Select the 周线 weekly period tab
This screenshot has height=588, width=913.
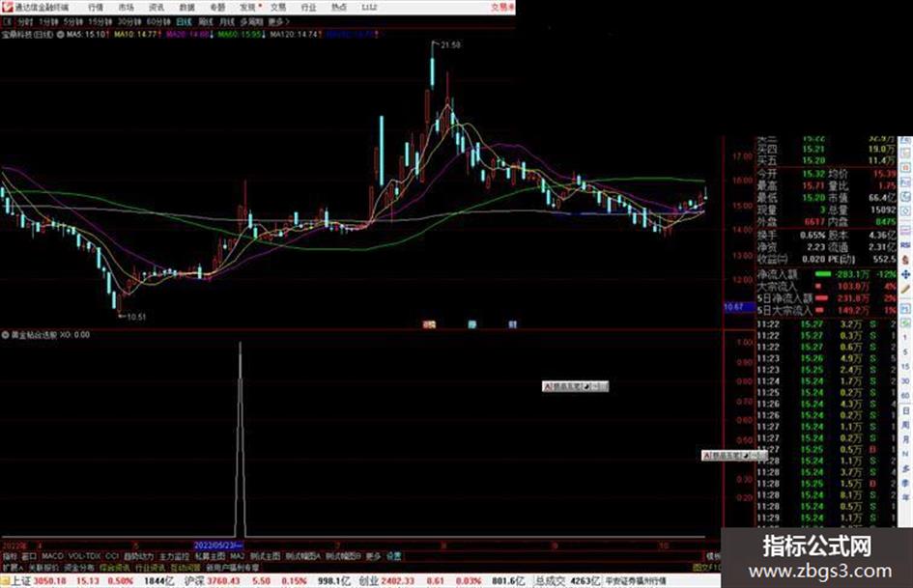pos(206,21)
